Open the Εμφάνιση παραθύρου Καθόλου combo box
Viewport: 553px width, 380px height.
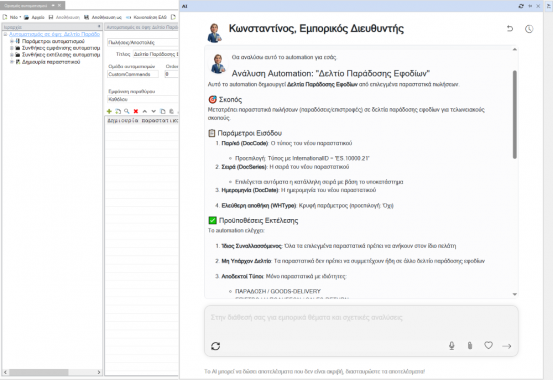coord(143,99)
